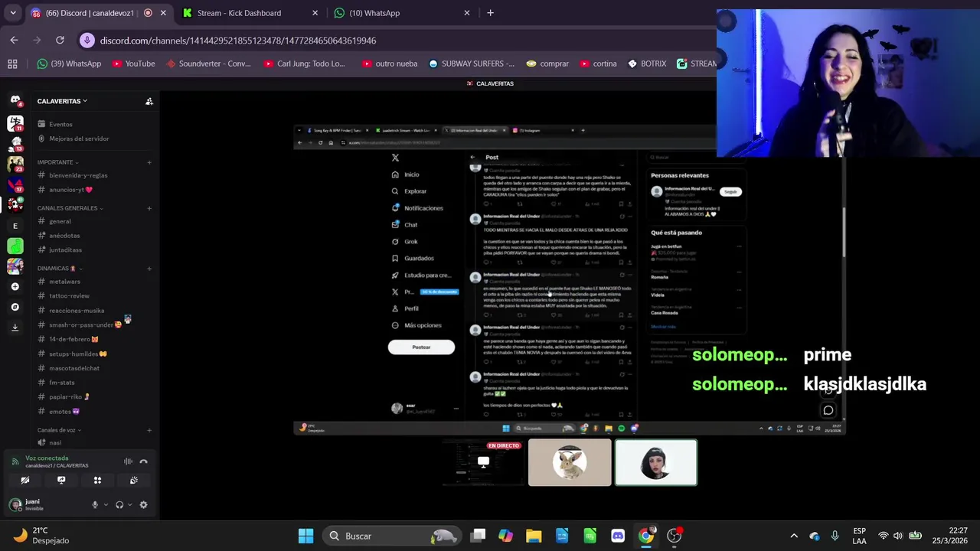Open OBS Studio from the taskbar

tap(674, 536)
